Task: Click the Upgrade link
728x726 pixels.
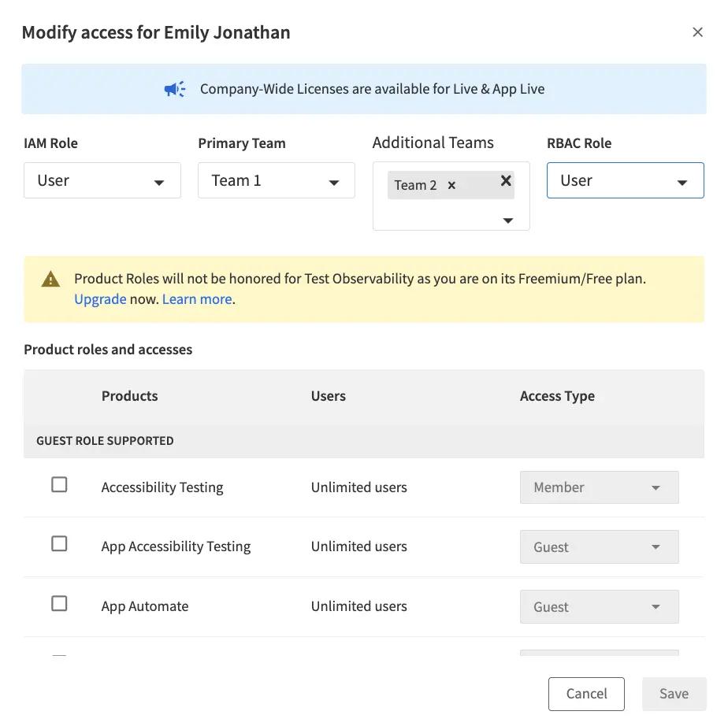Action: (x=100, y=299)
